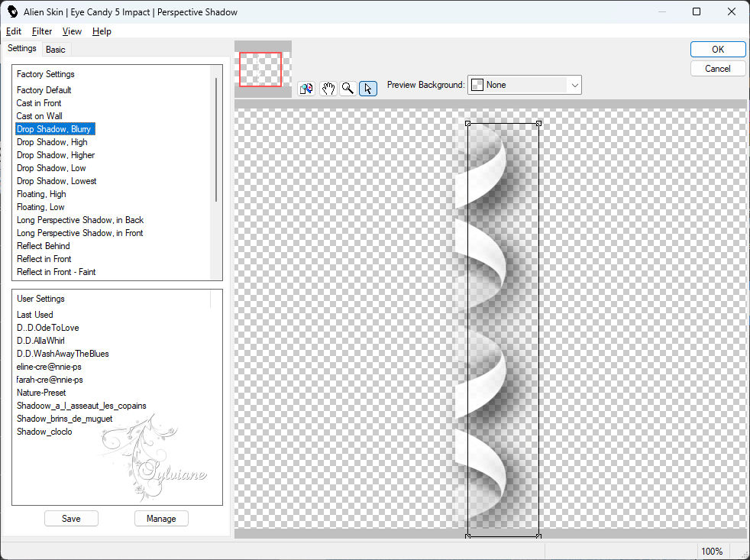The image size is (750, 560).
Task: Open the Edit menu
Action: tap(14, 31)
